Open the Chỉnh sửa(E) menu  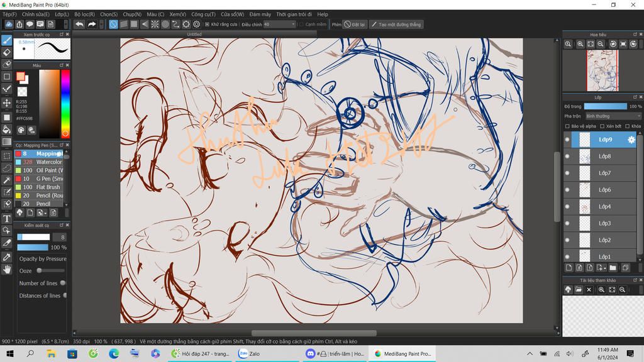(x=36, y=14)
